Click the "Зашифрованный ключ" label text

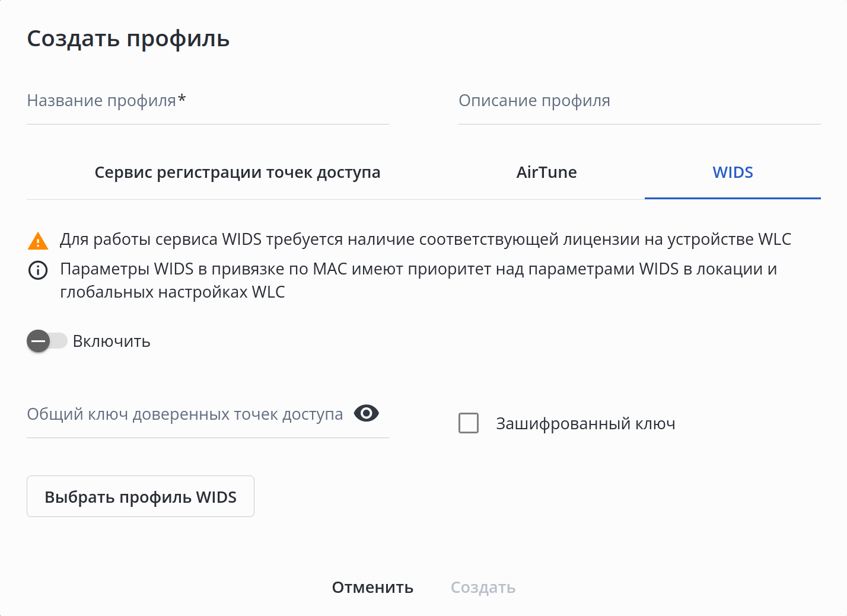coord(585,424)
